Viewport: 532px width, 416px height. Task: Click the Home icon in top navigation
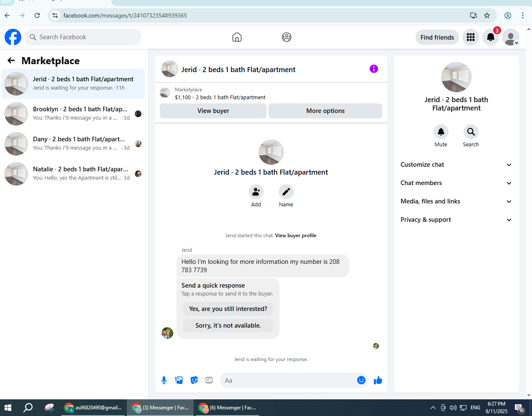[x=237, y=37]
